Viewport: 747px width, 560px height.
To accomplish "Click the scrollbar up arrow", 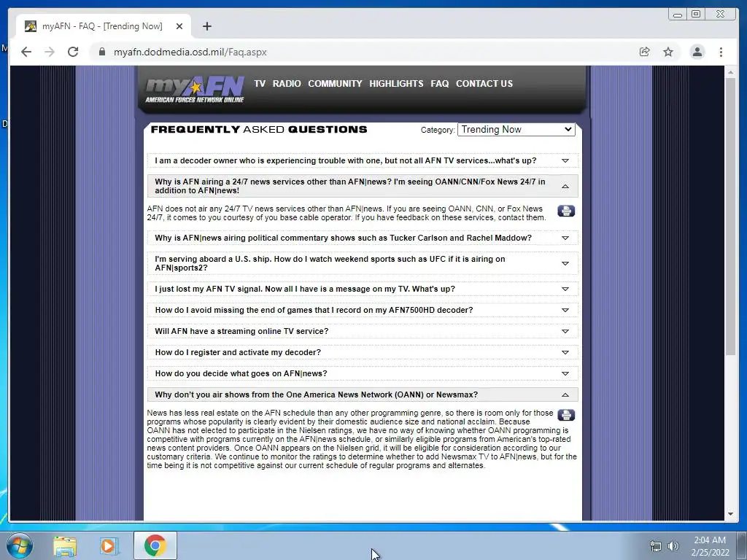I will tap(730, 72).
